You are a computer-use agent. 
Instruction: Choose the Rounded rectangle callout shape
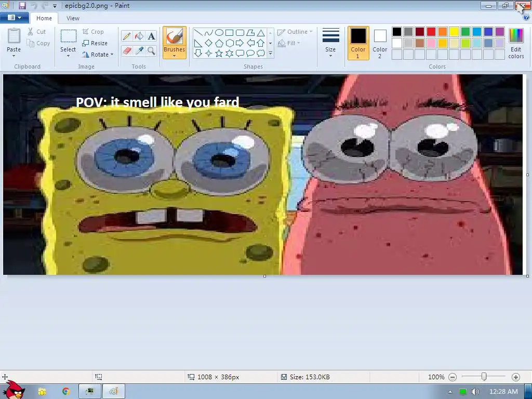pos(240,54)
